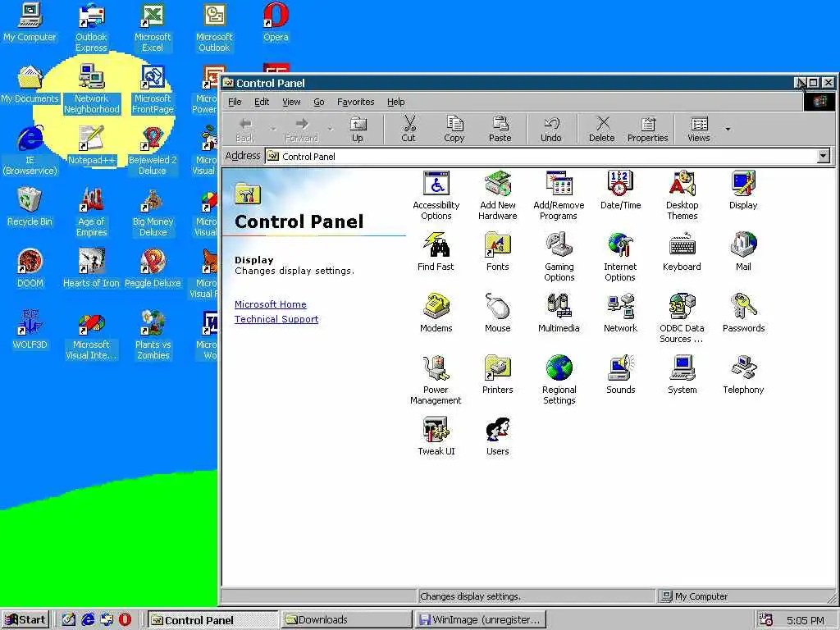Open the Sounds applet
The image size is (840, 630).
pyautogui.click(x=620, y=375)
